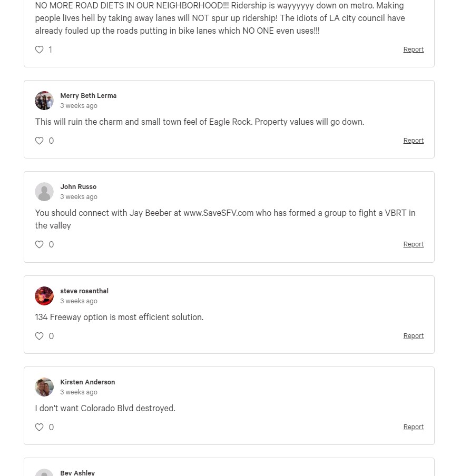This screenshot has width=451, height=476.
Task: Report John Russo's comment
Action: pos(413,244)
